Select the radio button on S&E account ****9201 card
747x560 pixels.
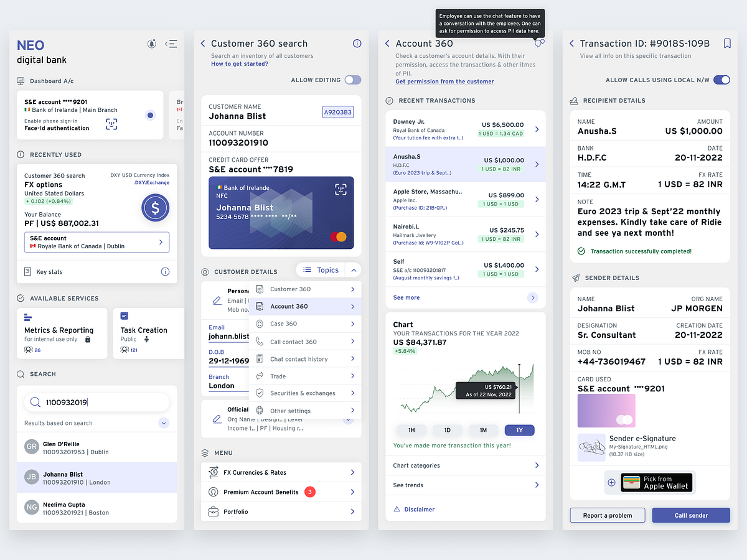[x=149, y=114]
